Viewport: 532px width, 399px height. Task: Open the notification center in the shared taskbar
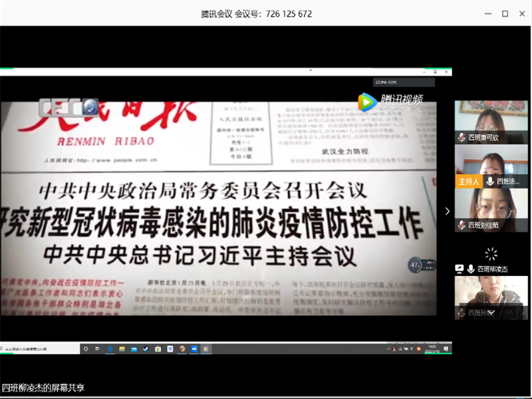(x=446, y=348)
